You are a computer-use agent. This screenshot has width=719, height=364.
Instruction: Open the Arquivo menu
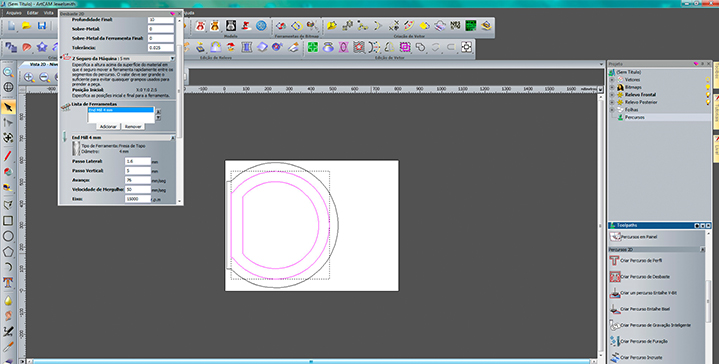click(x=14, y=13)
